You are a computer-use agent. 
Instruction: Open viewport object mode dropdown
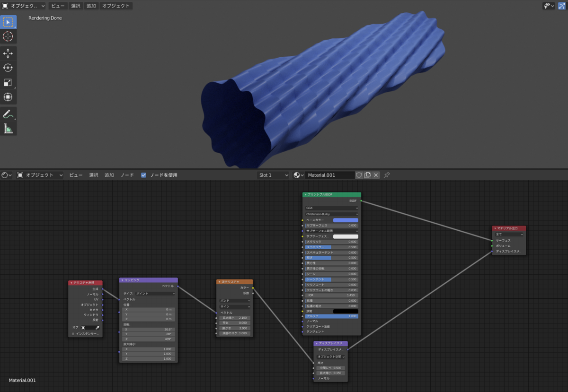(x=23, y=6)
